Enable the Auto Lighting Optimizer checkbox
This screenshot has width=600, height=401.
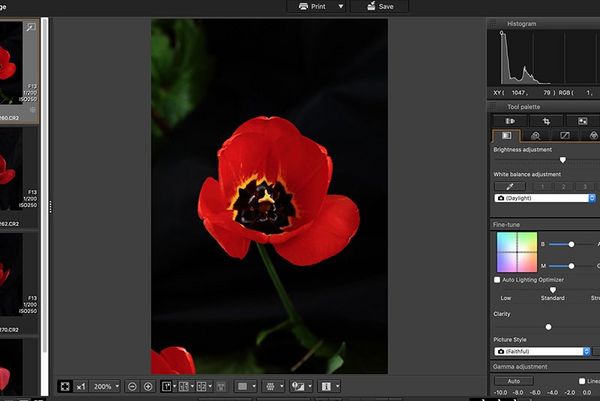pyautogui.click(x=497, y=280)
